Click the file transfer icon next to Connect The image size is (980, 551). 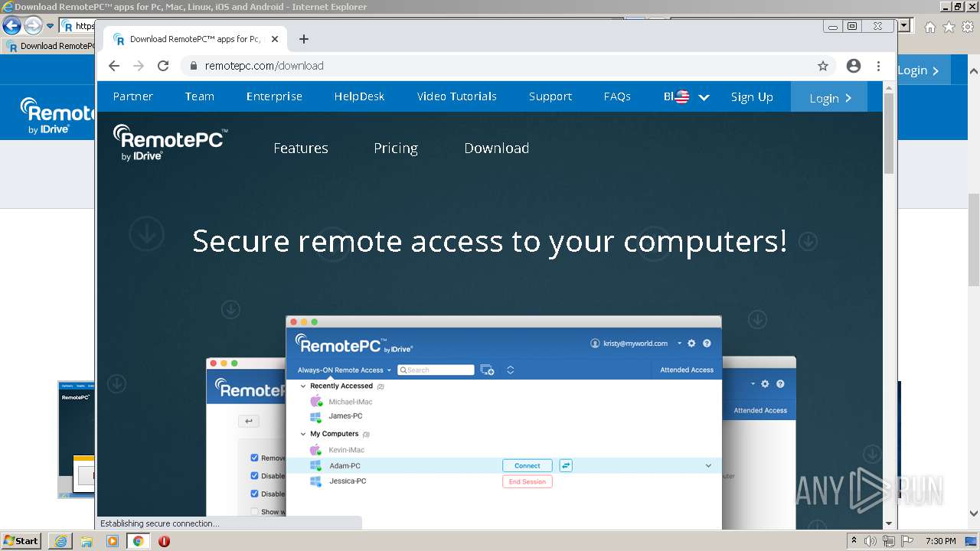[566, 465]
